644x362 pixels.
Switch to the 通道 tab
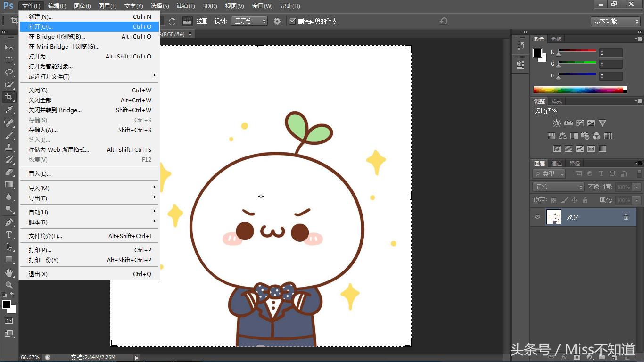tap(557, 164)
